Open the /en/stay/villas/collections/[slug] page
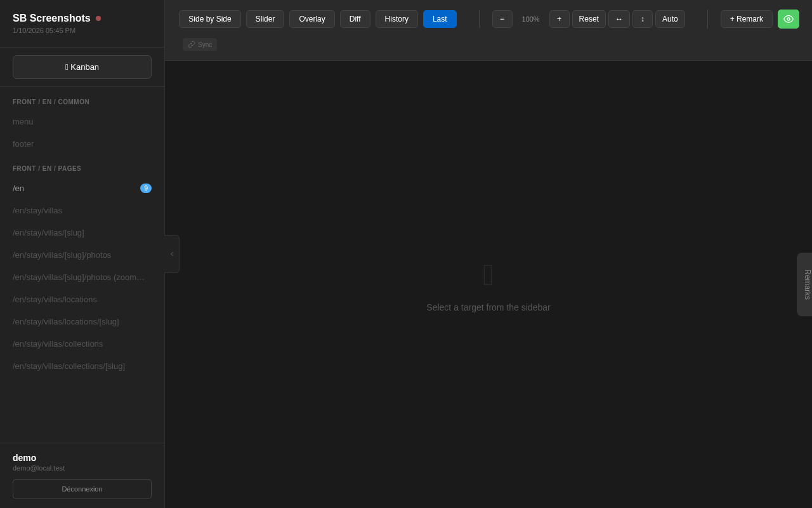The width and height of the screenshot is (812, 508). [82, 366]
